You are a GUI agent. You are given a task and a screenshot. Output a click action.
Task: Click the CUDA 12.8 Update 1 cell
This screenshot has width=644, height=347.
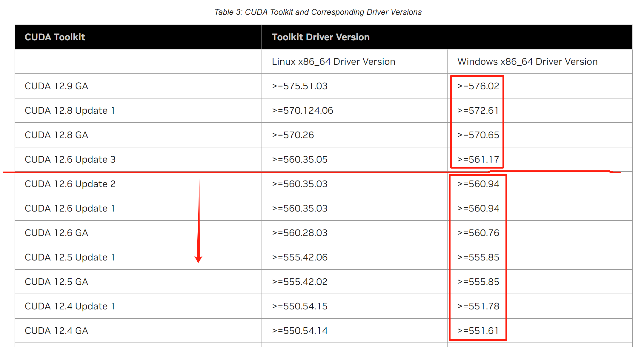[x=70, y=110]
